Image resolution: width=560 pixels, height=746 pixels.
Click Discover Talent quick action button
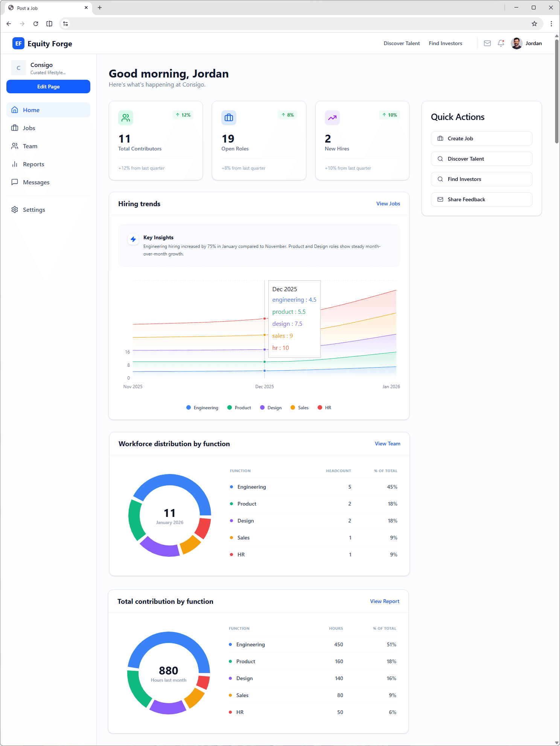(481, 159)
